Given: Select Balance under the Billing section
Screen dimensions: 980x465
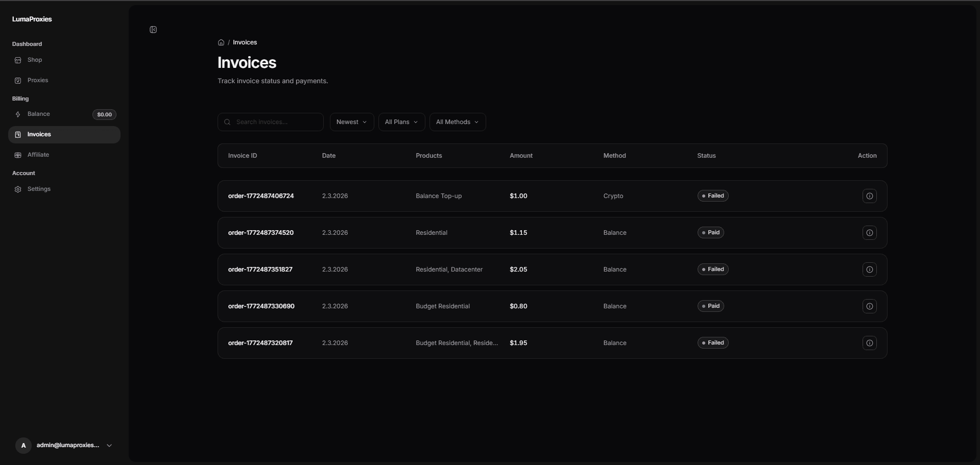Looking at the screenshot, I should [x=39, y=114].
